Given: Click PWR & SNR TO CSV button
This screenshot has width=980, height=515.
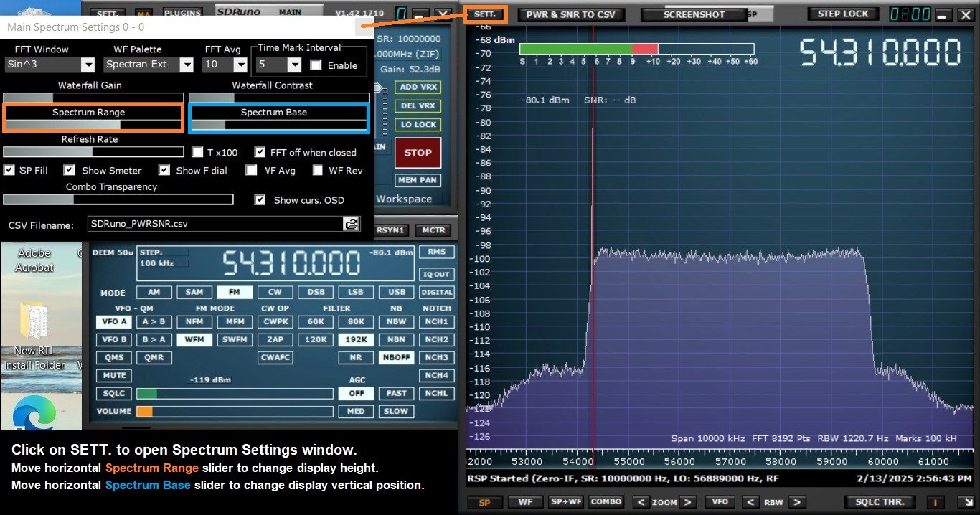Looking at the screenshot, I should 571,14.
